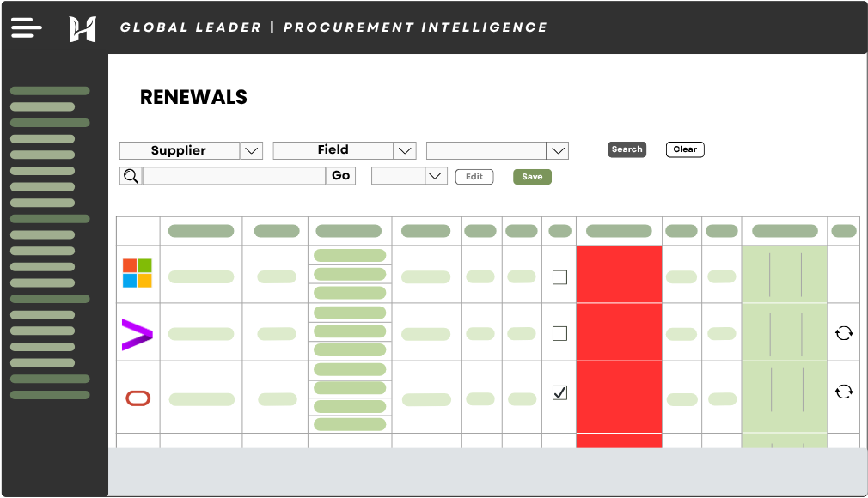868x498 pixels.
Task: Click the red cell in the Microsoft row
Action: tap(619, 274)
